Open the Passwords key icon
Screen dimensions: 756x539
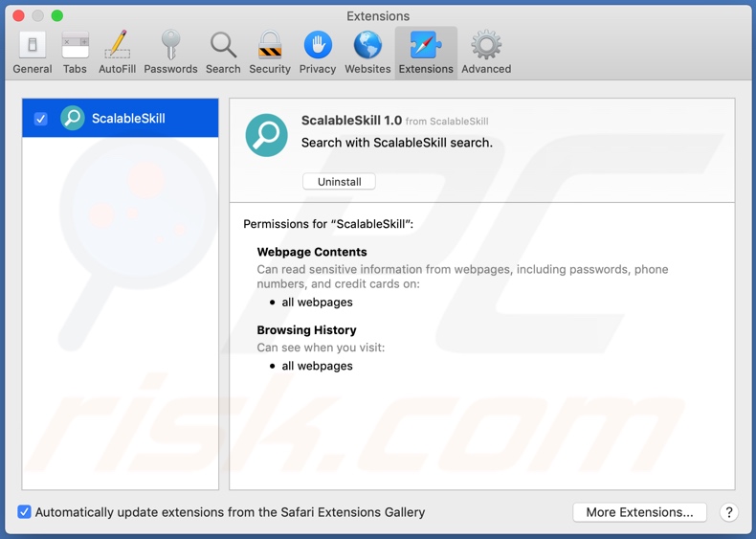pos(170,44)
